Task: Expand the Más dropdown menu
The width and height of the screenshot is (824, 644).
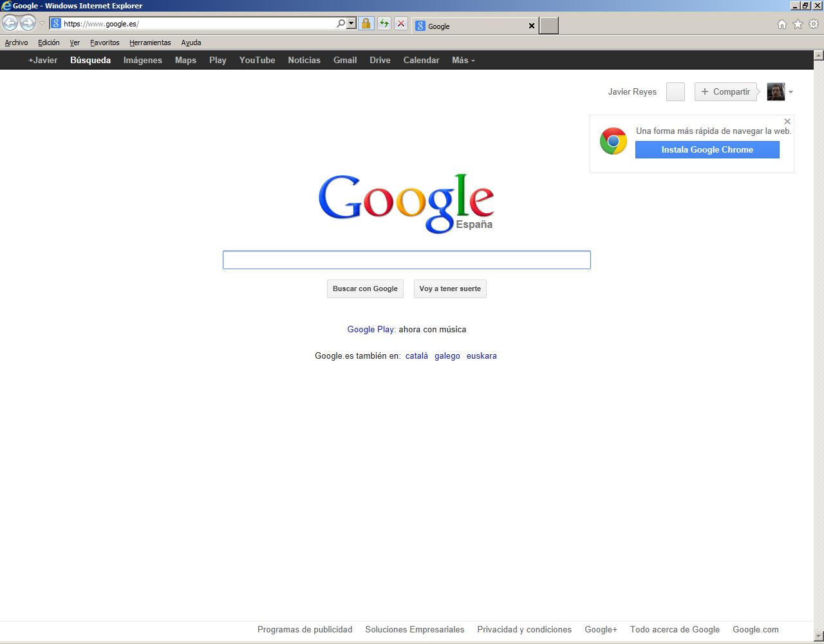Action: click(464, 60)
